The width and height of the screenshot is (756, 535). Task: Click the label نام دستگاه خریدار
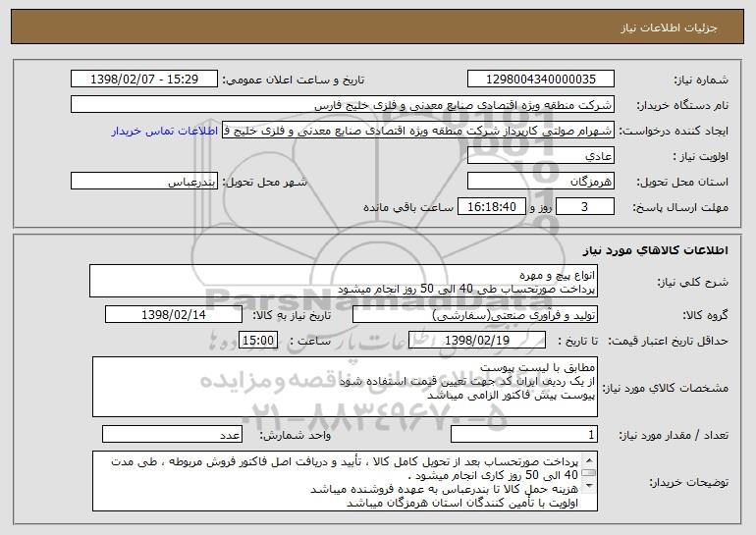tap(682, 106)
